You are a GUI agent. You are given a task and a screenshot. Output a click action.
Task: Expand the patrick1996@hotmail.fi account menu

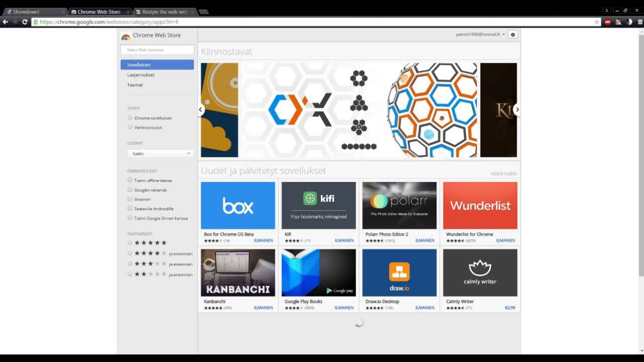pyautogui.click(x=480, y=35)
